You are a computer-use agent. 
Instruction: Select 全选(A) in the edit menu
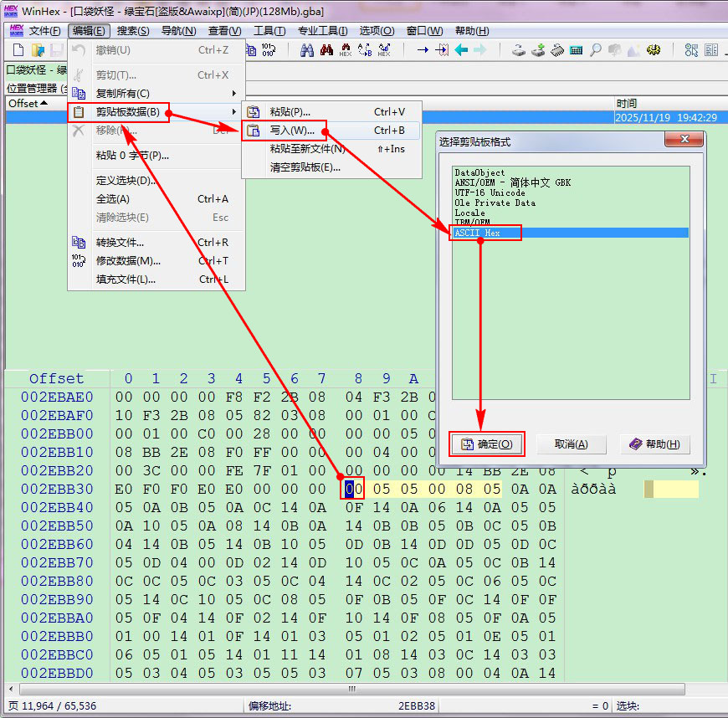[x=113, y=199]
